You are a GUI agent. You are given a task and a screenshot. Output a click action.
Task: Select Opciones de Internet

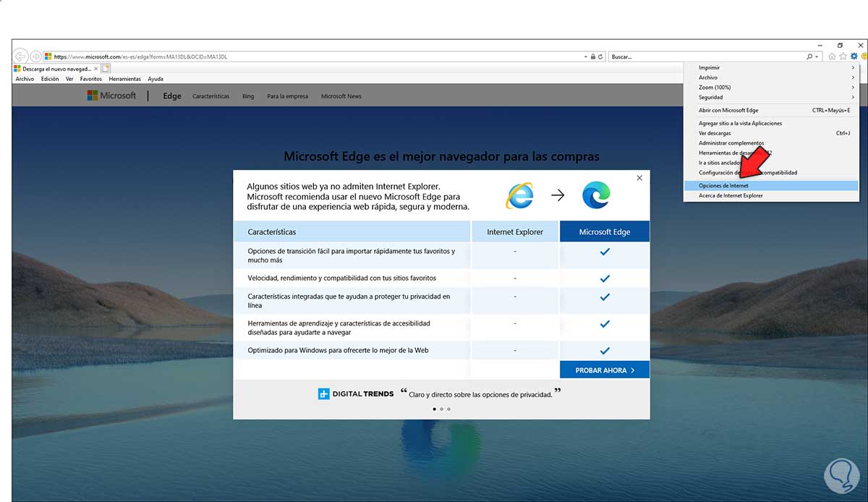coord(771,186)
